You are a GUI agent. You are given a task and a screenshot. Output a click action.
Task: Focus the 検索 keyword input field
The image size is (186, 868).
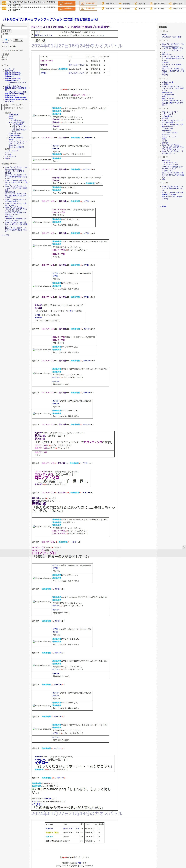[14, 28]
